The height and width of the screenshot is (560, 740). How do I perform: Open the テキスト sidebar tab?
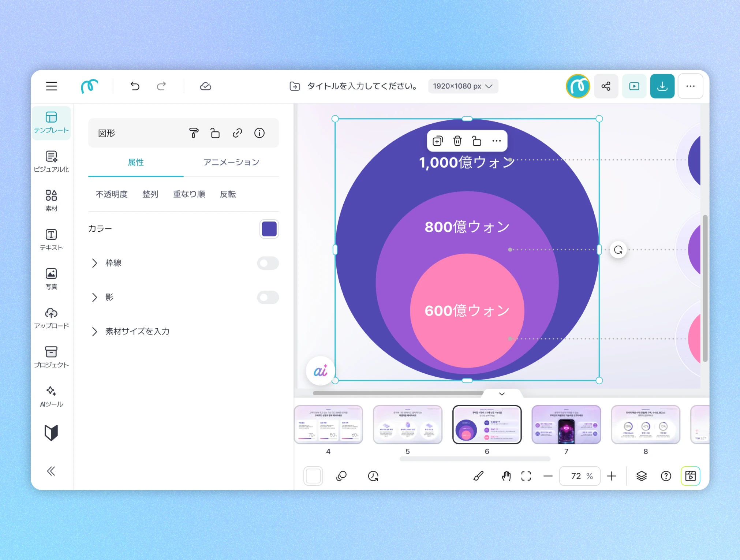[51, 240]
